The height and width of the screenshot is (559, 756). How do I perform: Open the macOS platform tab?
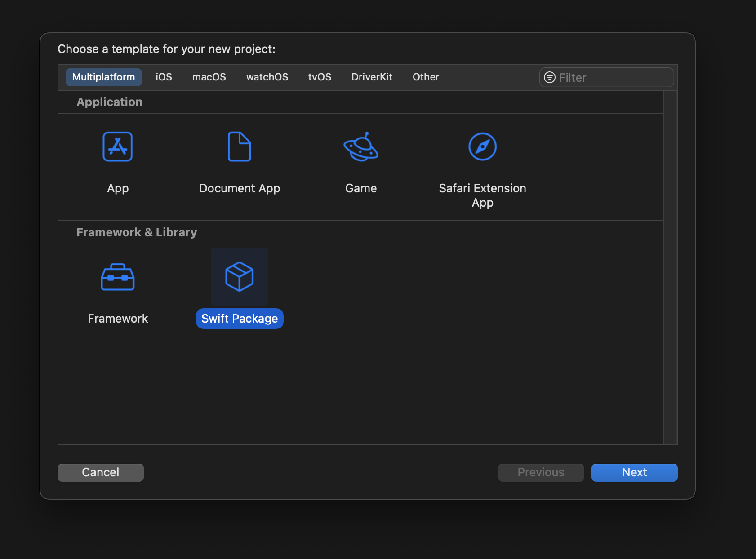(x=209, y=77)
